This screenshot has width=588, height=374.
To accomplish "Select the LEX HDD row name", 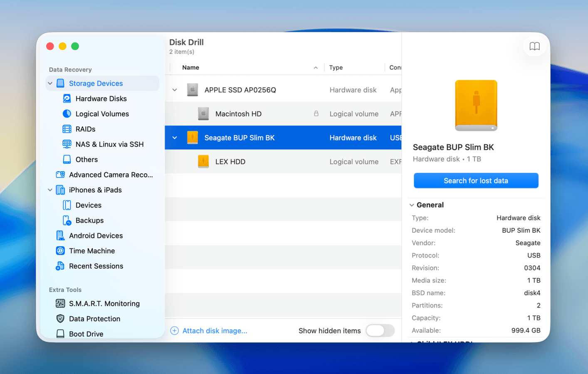I will point(230,162).
